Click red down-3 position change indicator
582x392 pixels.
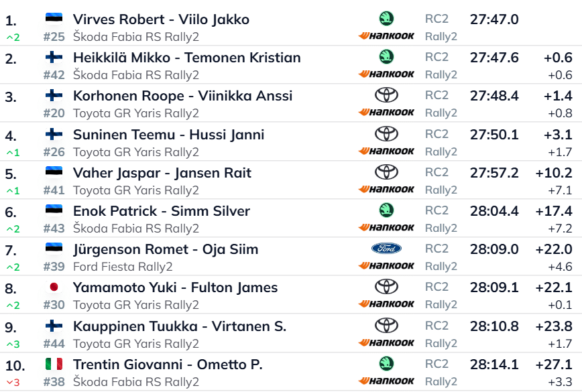(13, 383)
